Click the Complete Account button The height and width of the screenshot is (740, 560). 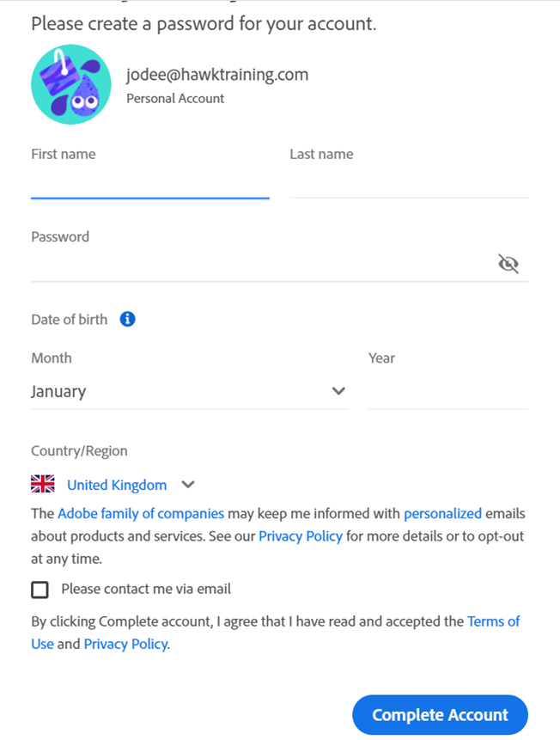pos(440,714)
